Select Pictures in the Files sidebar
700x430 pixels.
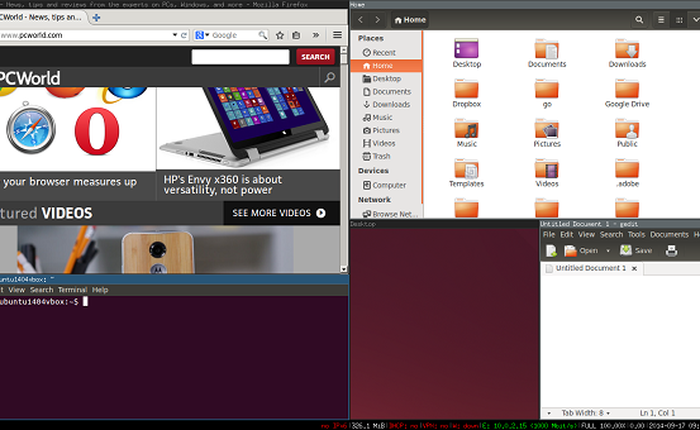381,130
